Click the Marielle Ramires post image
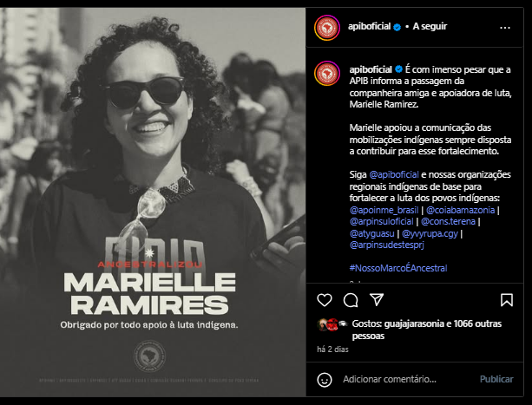532x405 pixels. (x=153, y=202)
